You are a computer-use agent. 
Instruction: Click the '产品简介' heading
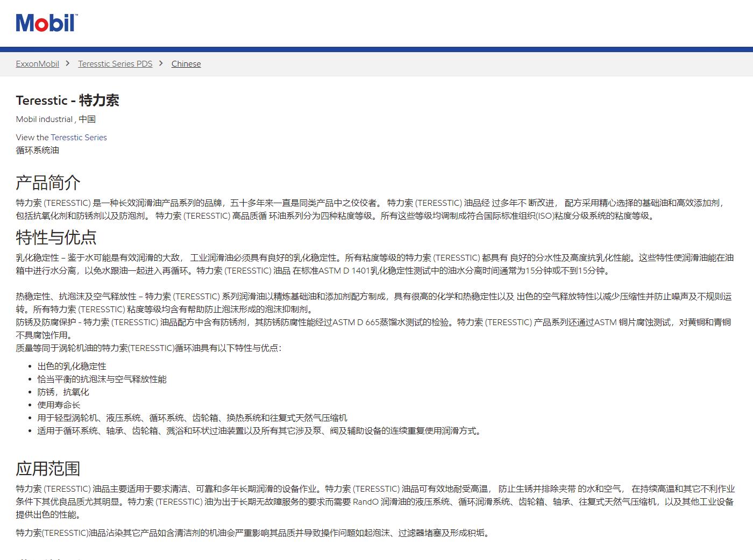[x=48, y=182]
